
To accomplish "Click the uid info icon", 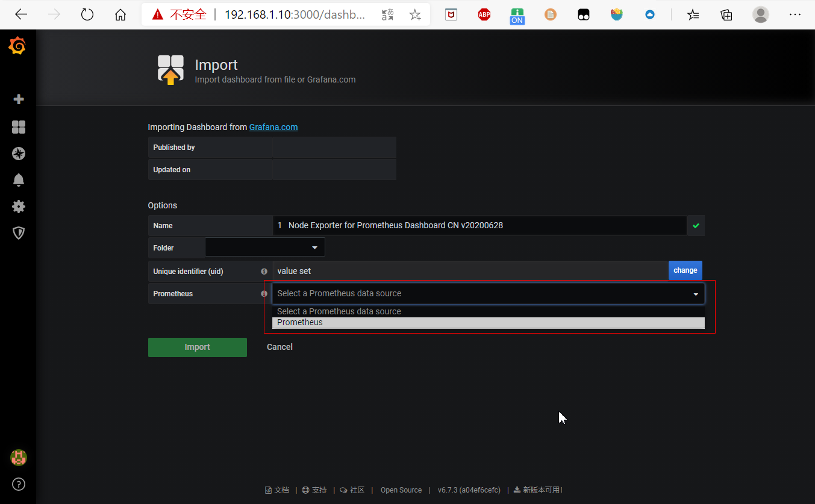I will (x=264, y=272).
